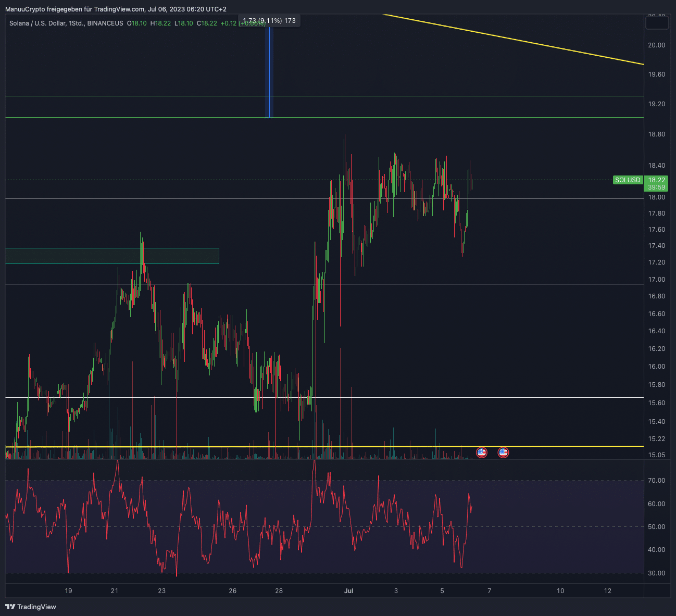The width and height of the screenshot is (676, 616).
Task: Select the yellow horizontal line near 15.10
Action: click(x=324, y=446)
